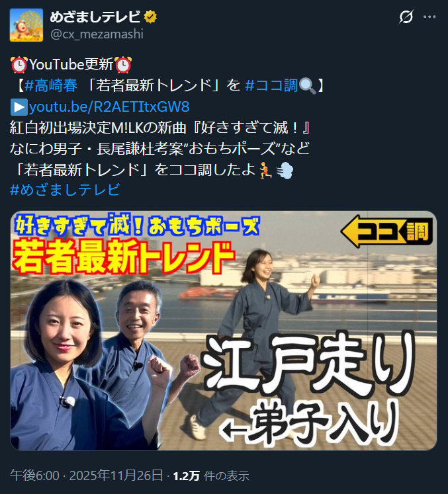Open the three-dot more options menu
This screenshot has height=494, width=448.
tap(429, 17)
